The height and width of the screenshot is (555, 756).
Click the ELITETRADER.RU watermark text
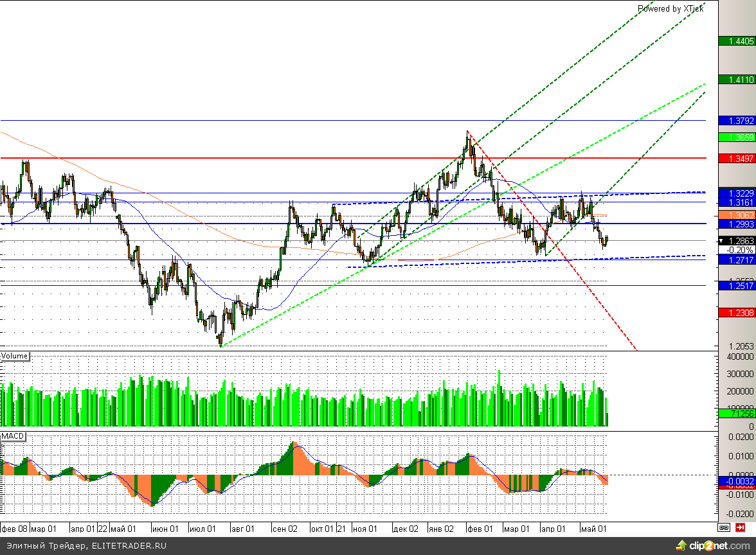click(x=129, y=546)
